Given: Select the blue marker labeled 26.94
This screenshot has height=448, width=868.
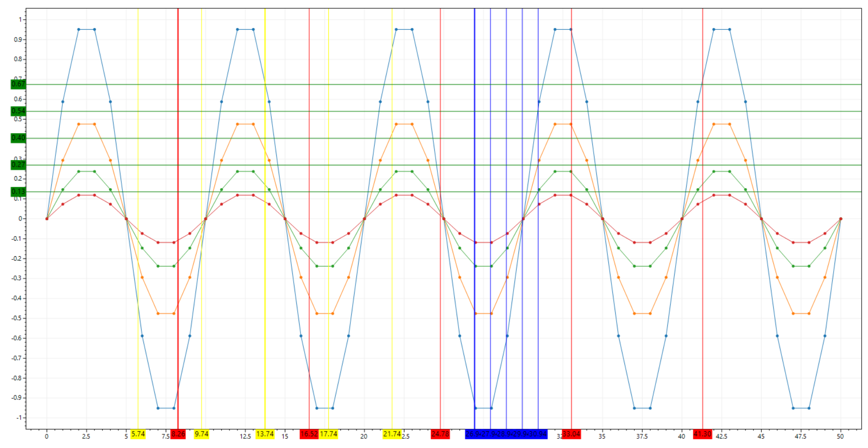Looking at the screenshot, I should [474, 433].
